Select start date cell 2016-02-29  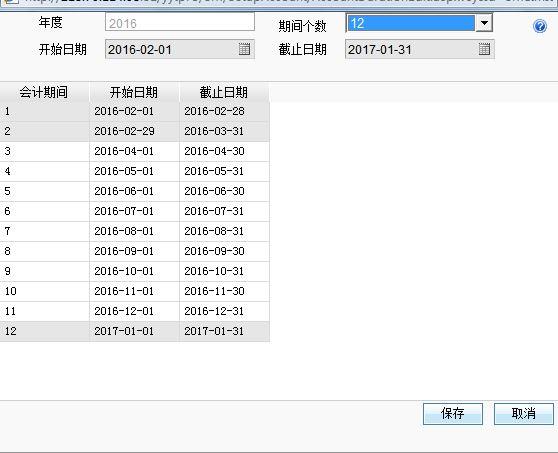[134, 131]
